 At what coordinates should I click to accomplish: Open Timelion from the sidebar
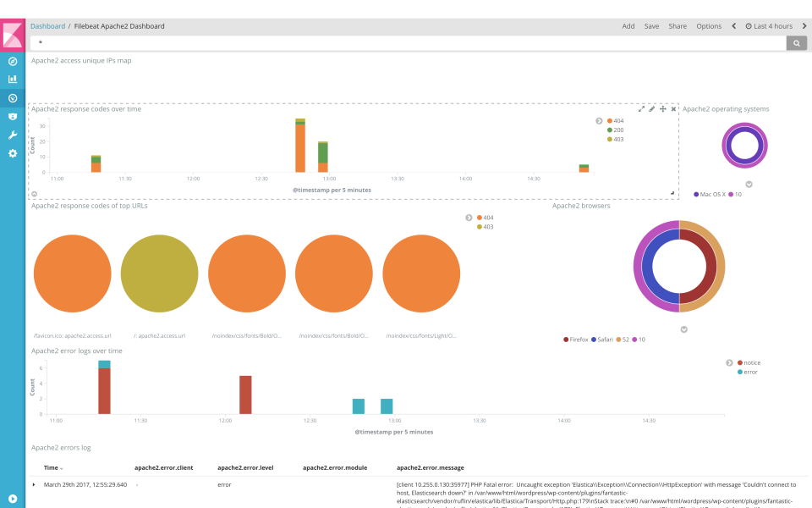pos(12,115)
